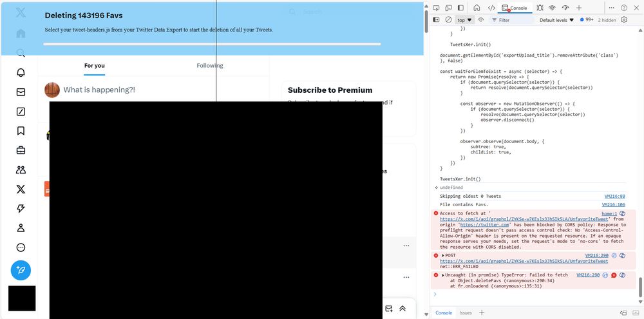This screenshot has width=644, height=319.
Task: Open the Sources bug icon tab
Action: (540, 8)
